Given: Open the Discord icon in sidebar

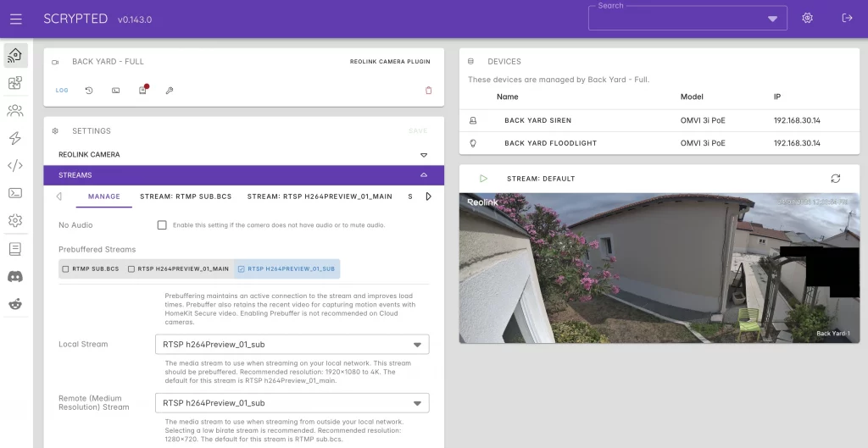Looking at the screenshot, I should pyautogui.click(x=15, y=277).
